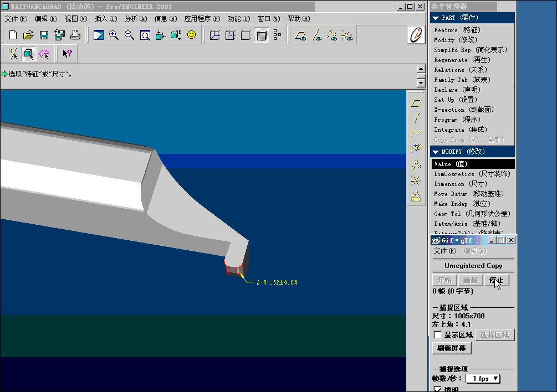Toggle the Model Tree icon
The width and height of the screenshot is (557, 392).
[x=278, y=35]
